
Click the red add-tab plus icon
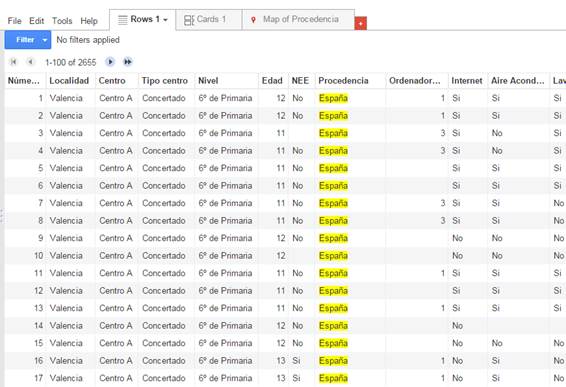pyautogui.click(x=361, y=23)
